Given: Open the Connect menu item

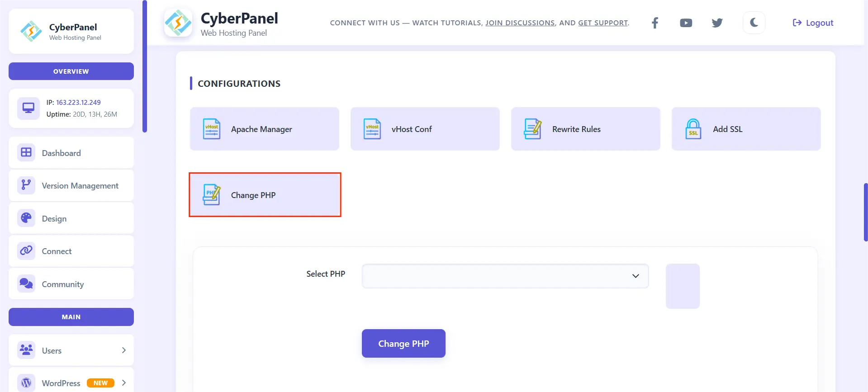Looking at the screenshot, I should click(x=71, y=251).
